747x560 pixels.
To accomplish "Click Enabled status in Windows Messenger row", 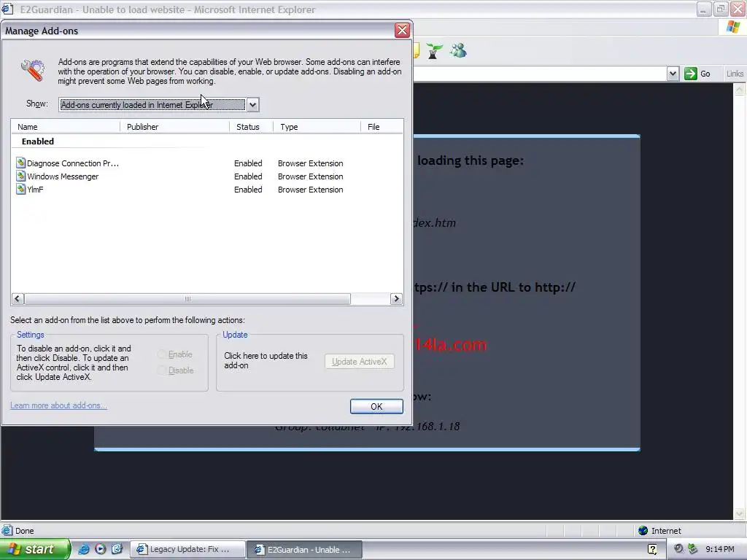I will pos(248,176).
